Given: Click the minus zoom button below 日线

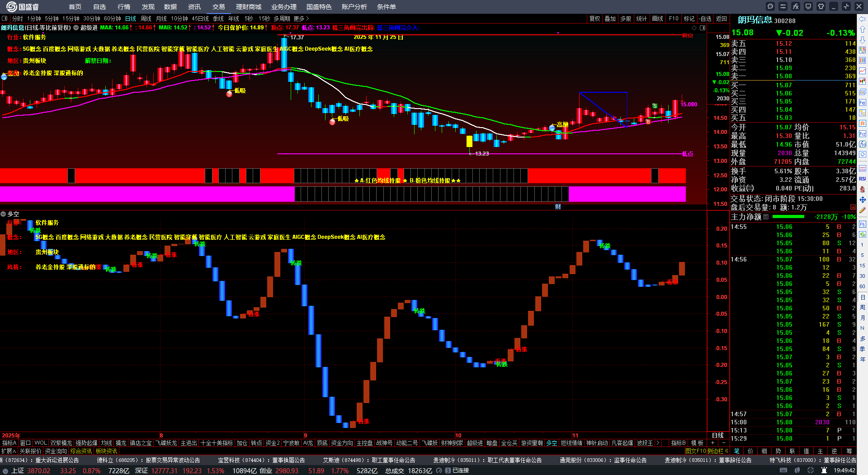Looking at the screenshot, I should [723, 443].
